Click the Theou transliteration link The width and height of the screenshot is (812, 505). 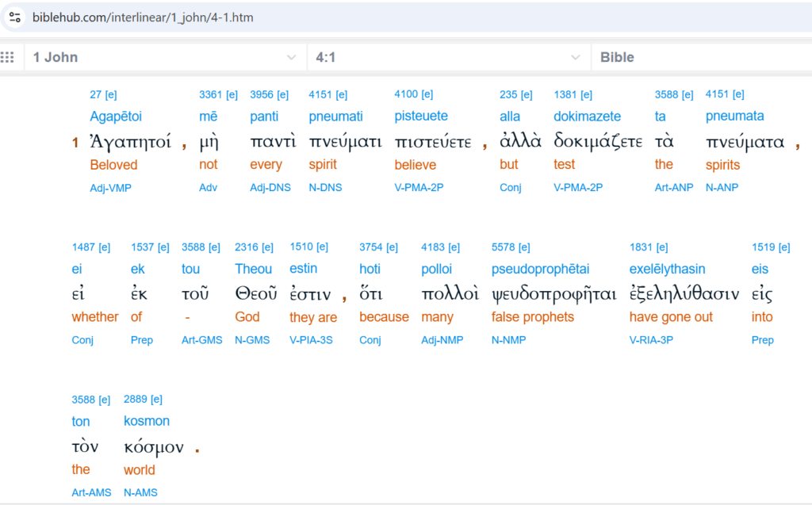pyautogui.click(x=253, y=269)
